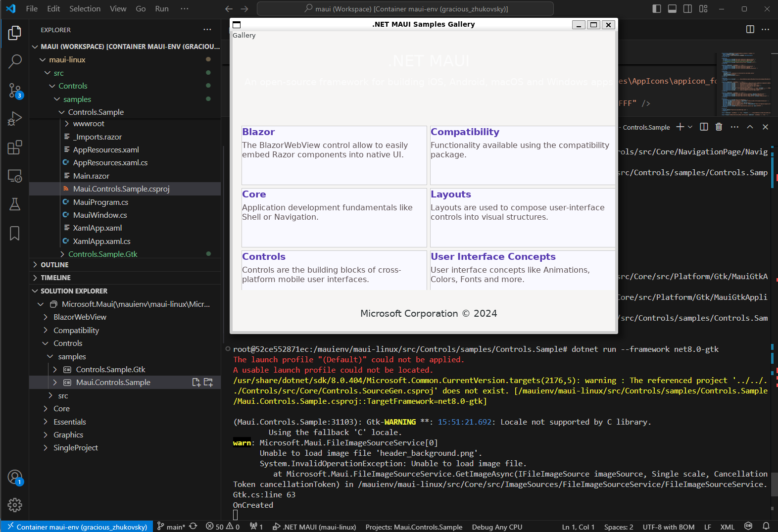Create a new terminal with plus icon
Screen dimensions: 778x532
(x=680, y=127)
